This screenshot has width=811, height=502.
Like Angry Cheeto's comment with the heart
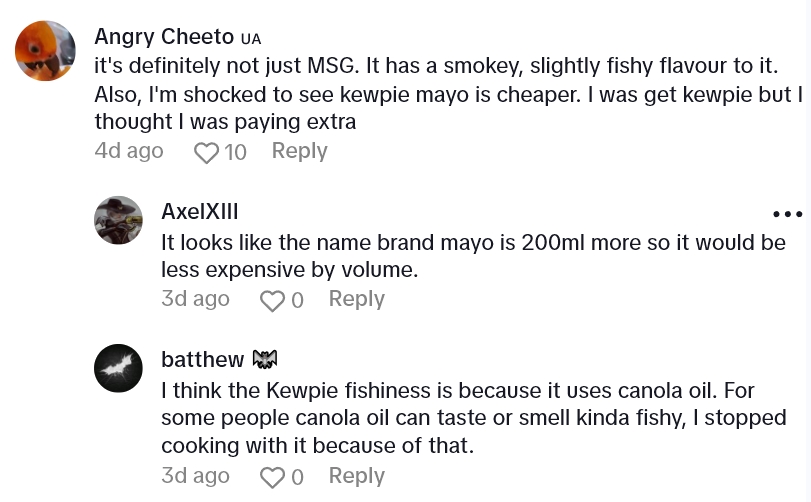pyautogui.click(x=206, y=152)
